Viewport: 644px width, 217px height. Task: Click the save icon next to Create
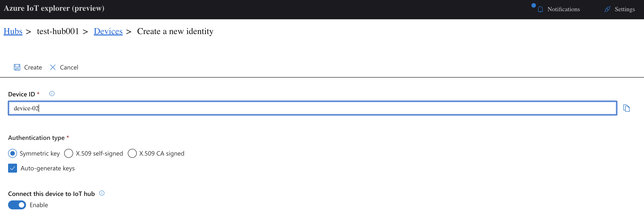click(17, 67)
